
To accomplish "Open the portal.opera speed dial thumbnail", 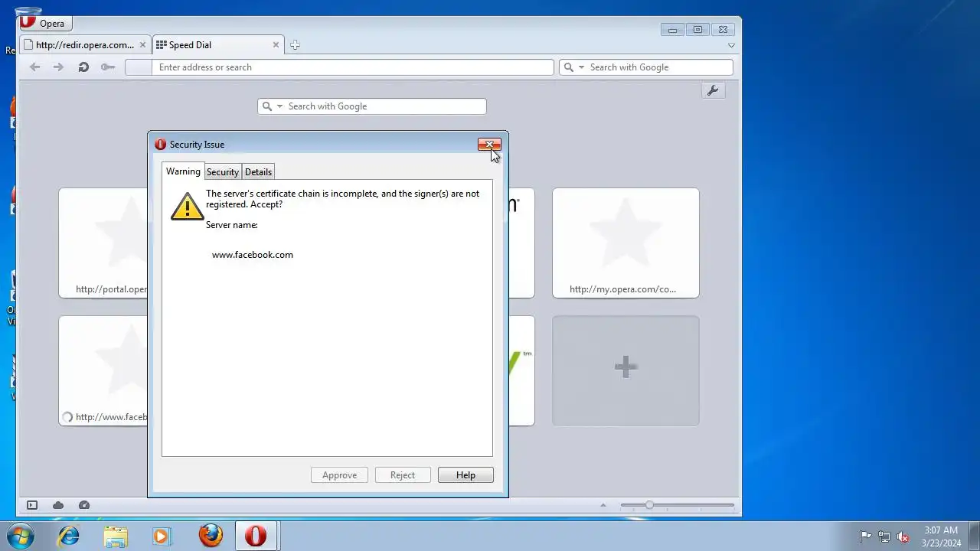I will [x=103, y=243].
